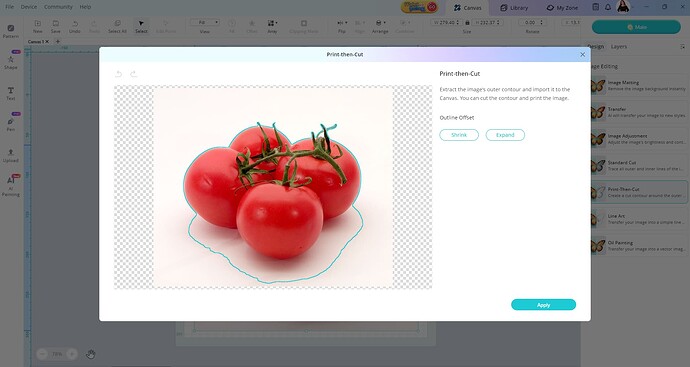Open the Upload tool in the sidebar

(11, 155)
